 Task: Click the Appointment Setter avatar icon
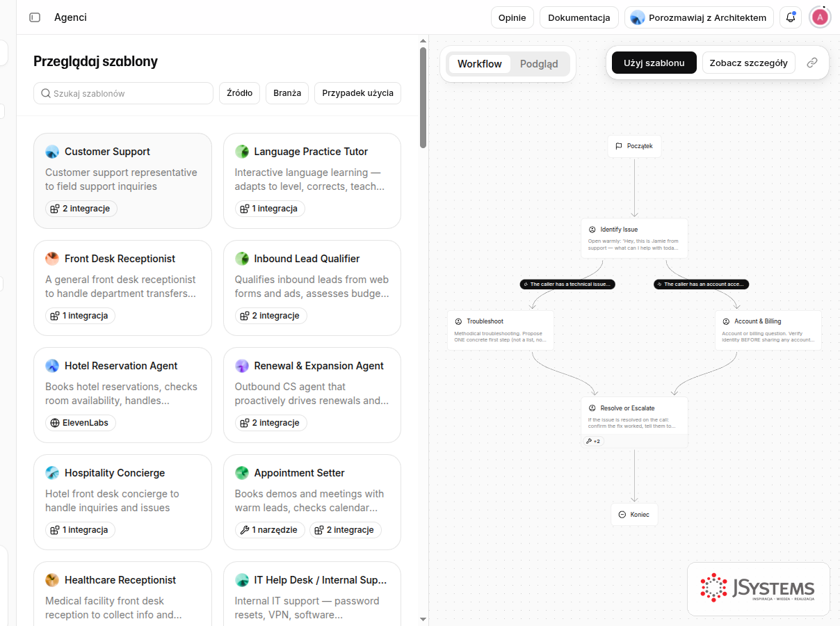point(242,473)
